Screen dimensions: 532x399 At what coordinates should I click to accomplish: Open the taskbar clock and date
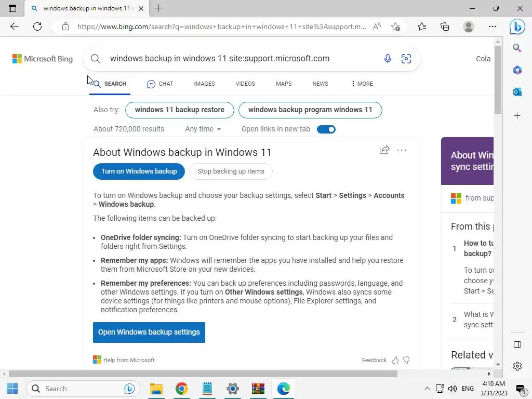click(494, 389)
